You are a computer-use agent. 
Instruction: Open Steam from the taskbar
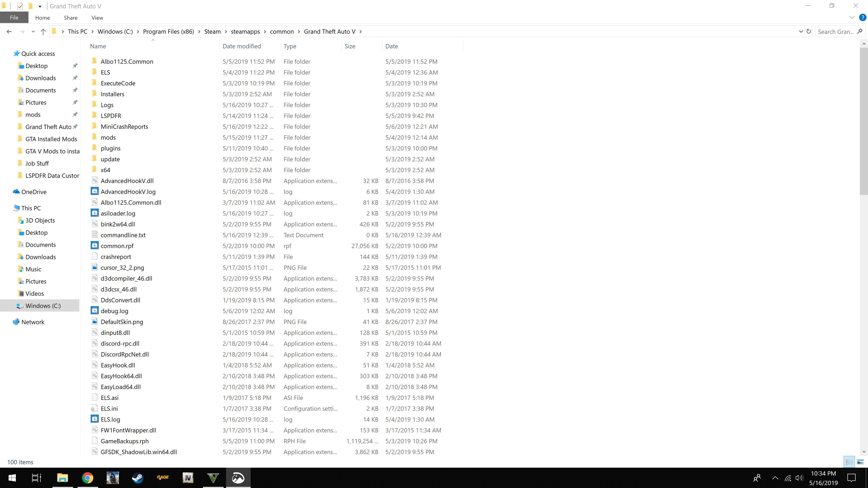(x=137, y=478)
